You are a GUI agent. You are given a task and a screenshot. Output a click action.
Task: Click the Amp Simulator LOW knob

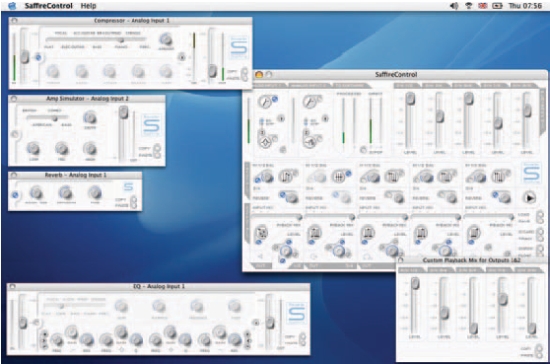[x=33, y=148]
